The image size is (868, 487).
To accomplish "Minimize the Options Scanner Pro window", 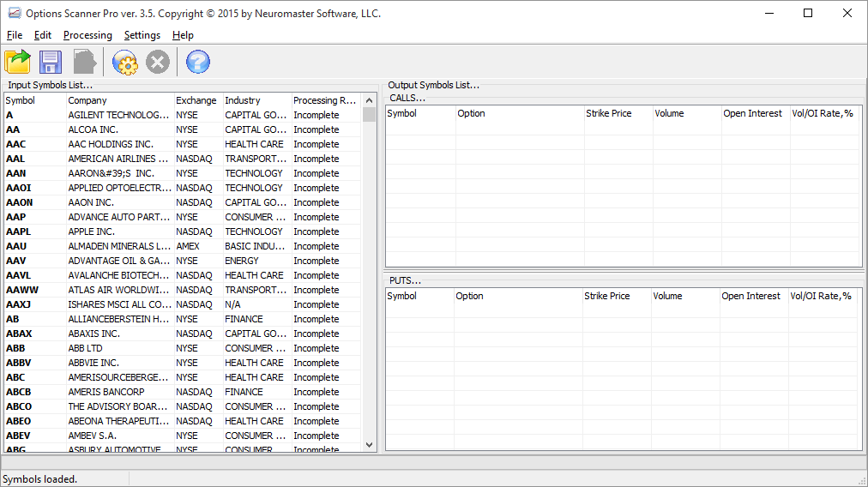I will coord(769,13).
